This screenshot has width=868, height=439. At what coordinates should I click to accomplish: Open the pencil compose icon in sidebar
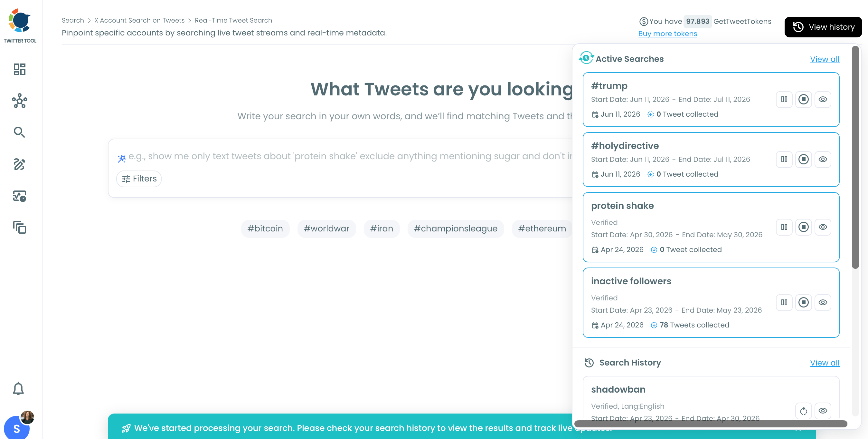click(x=19, y=164)
